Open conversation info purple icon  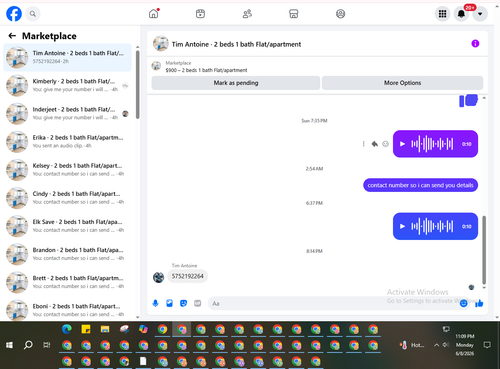pos(475,44)
